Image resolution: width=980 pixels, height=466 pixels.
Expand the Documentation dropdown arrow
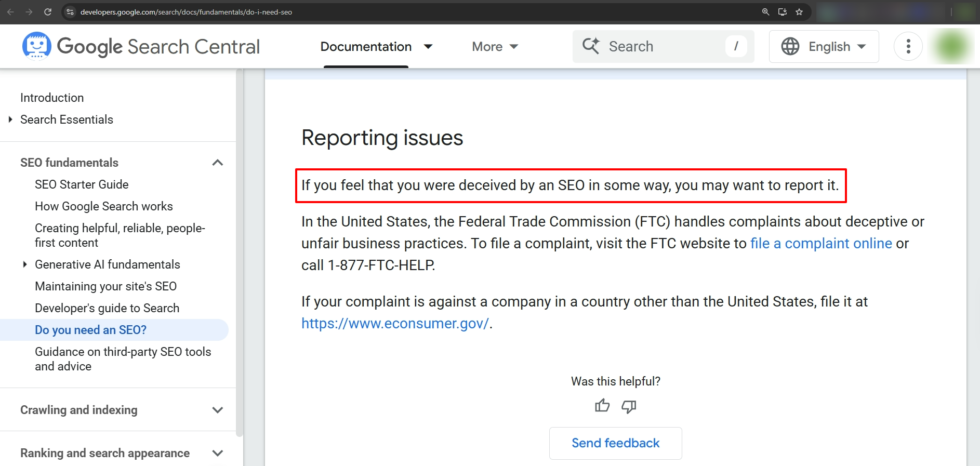(x=428, y=46)
